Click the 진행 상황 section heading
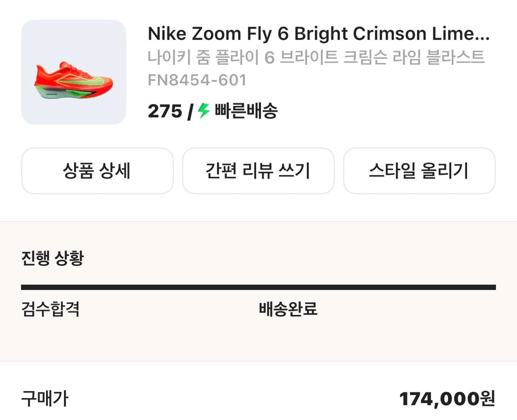This screenshot has width=517, height=420. tap(52, 258)
